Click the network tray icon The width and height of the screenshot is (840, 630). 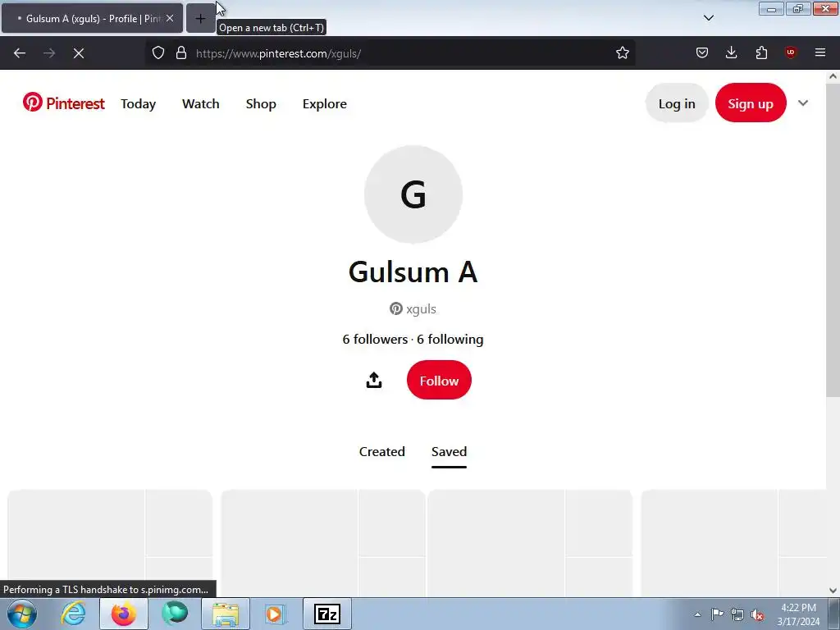tap(737, 614)
